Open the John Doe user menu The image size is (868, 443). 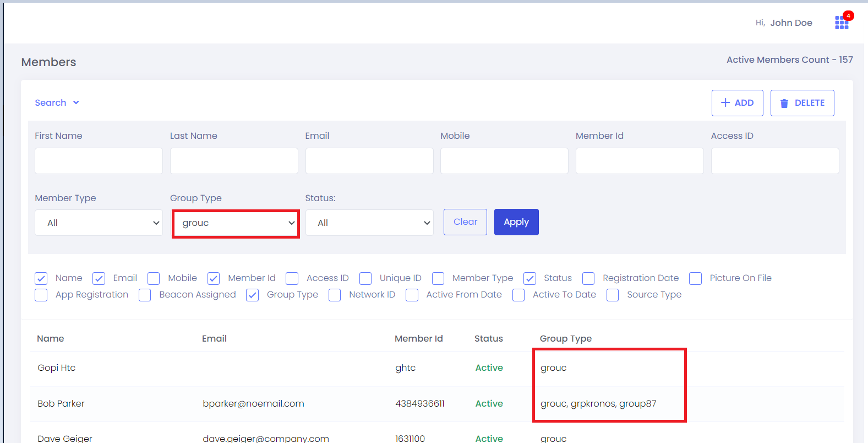(x=791, y=23)
